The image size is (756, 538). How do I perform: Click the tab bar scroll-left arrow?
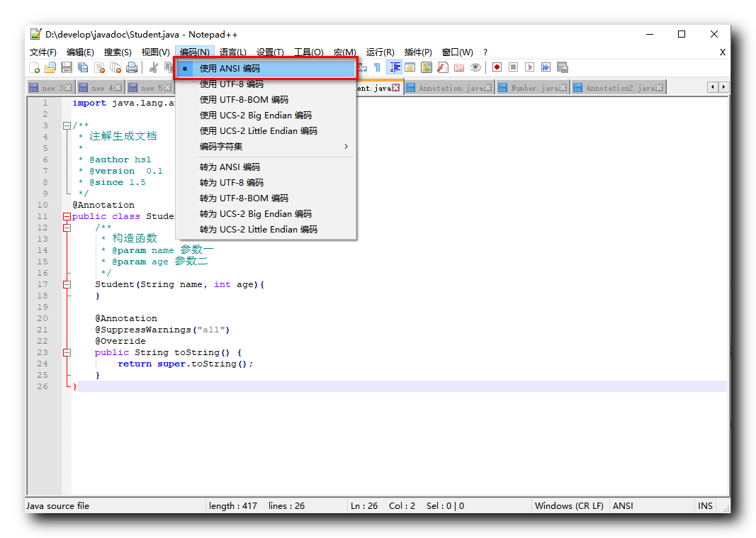coord(713,87)
